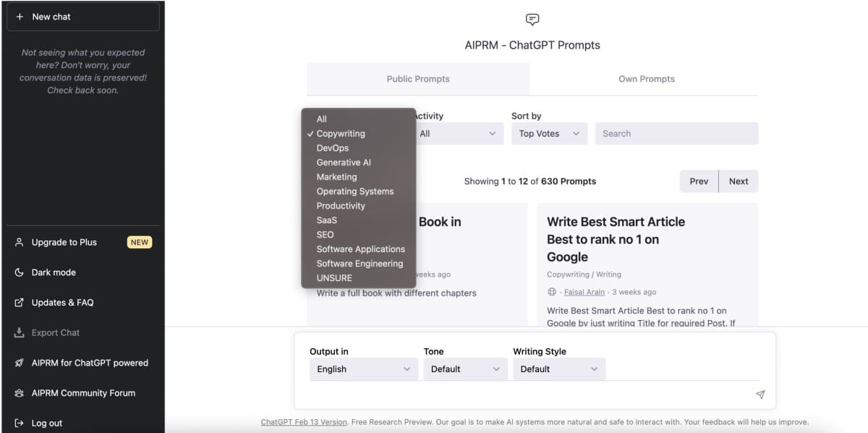Click the person icon for Upgrade to Plus
The image size is (868, 433).
(x=20, y=243)
